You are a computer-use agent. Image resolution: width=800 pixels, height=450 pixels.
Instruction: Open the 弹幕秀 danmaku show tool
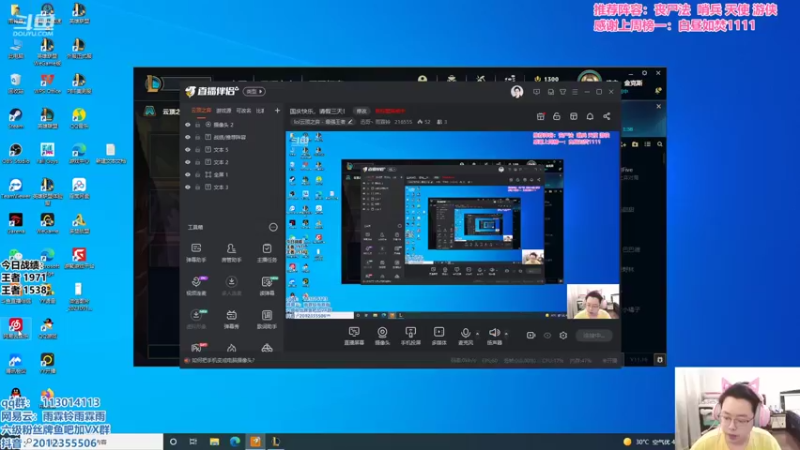point(231,319)
